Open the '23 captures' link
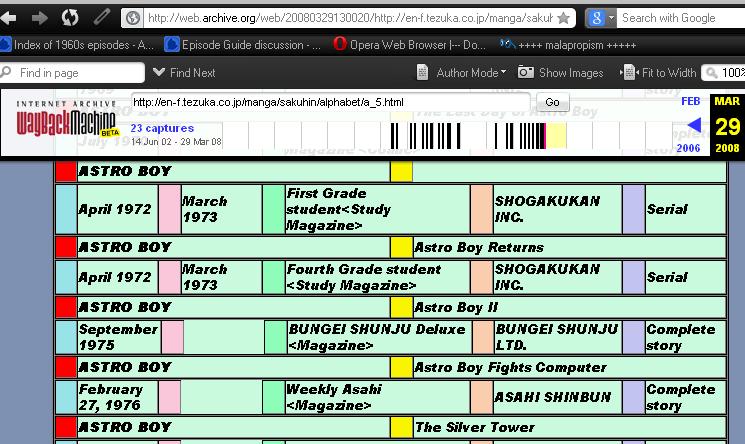The image size is (745, 444). tap(162, 128)
